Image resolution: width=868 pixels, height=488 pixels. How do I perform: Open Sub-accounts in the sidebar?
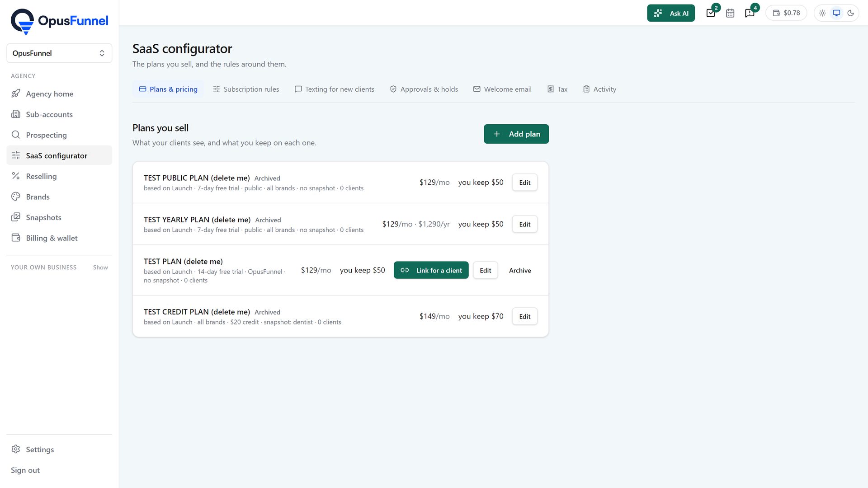(x=59, y=114)
